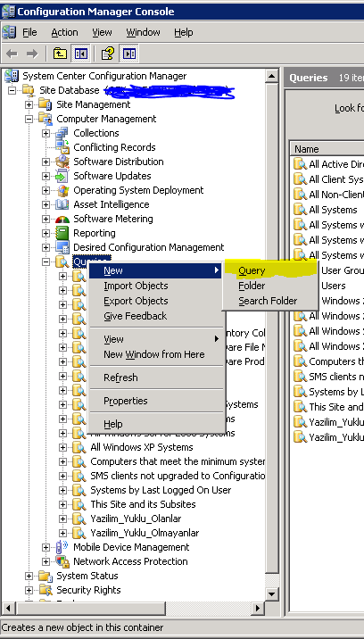The width and height of the screenshot is (364, 639).
Task: Select Yazilim_Yuklu_Olmayanlar in tree
Action: [145, 533]
